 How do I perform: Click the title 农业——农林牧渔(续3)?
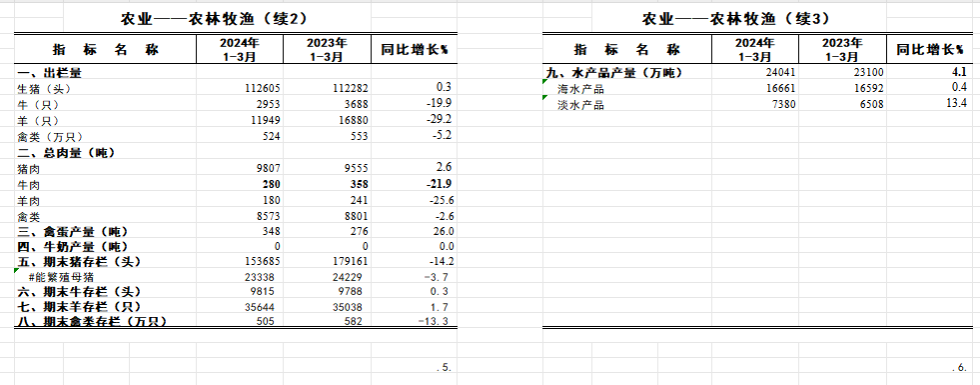point(735,19)
